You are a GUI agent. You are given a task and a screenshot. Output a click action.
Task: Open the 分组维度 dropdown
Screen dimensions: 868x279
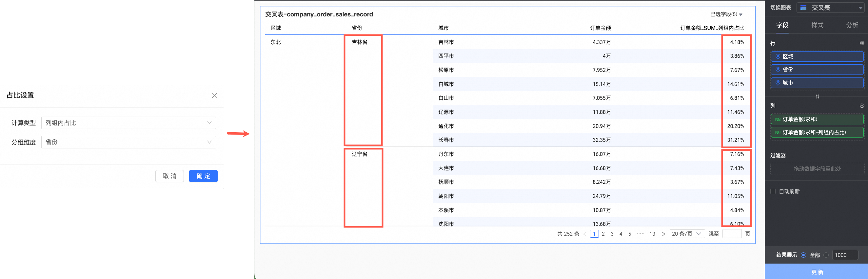128,142
